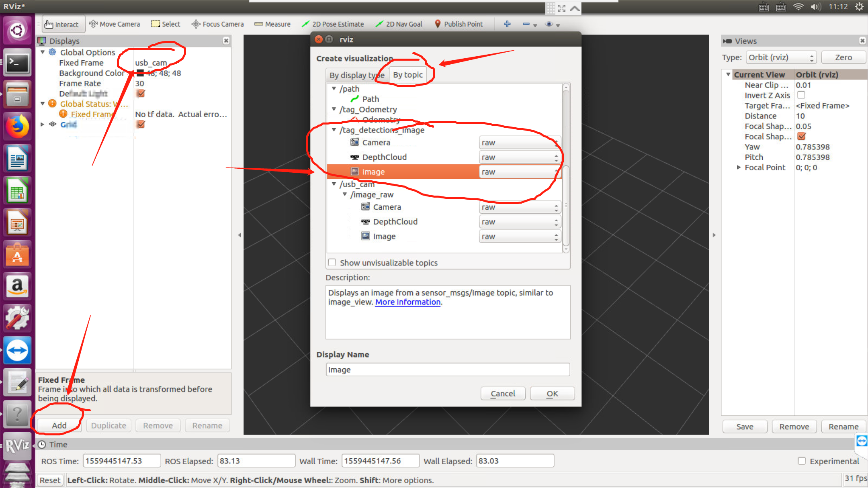The image size is (868, 488).
Task: Close the Displays panel
Action: pyautogui.click(x=226, y=41)
